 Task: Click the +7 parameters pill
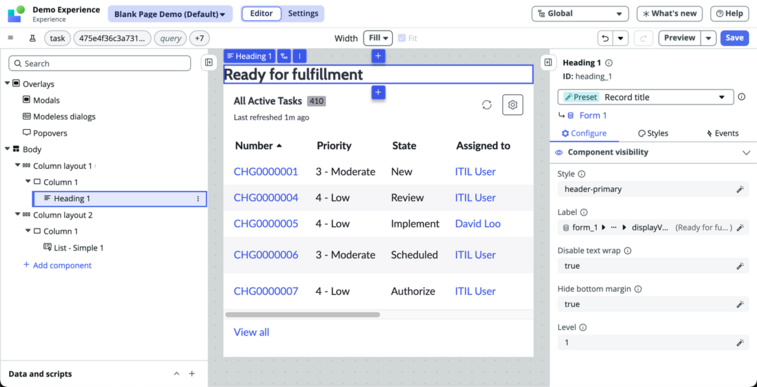click(199, 39)
